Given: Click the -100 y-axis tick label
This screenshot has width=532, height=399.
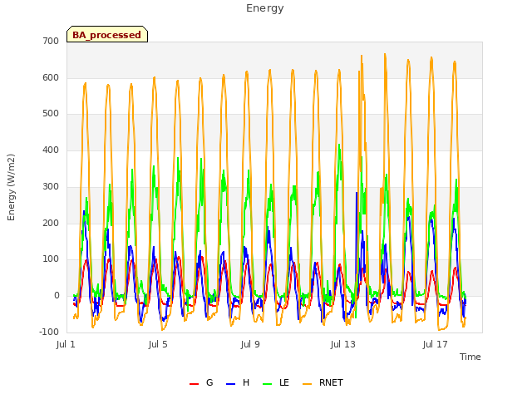Looking at the screenshot, I should [49, 332].
